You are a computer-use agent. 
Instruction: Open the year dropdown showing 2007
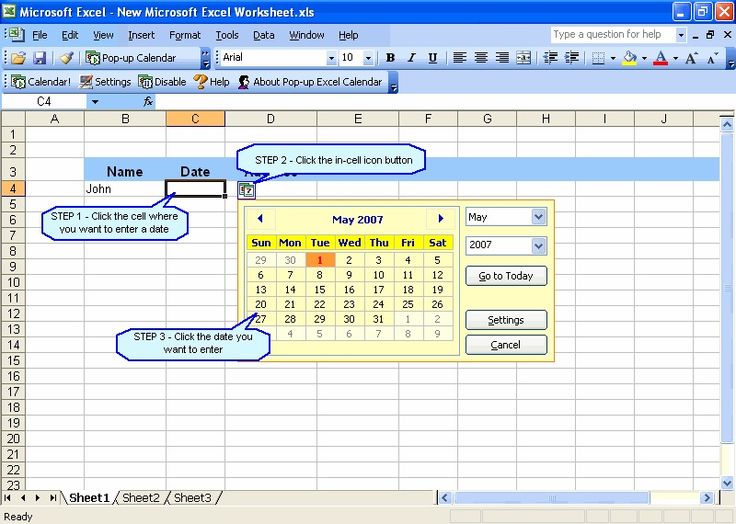pos(538,246)
